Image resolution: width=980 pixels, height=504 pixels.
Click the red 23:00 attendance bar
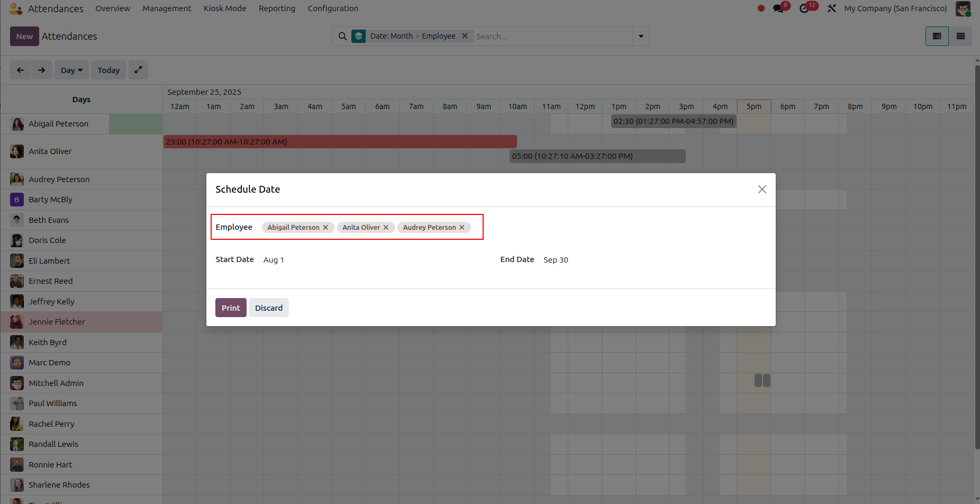(340, 142)
